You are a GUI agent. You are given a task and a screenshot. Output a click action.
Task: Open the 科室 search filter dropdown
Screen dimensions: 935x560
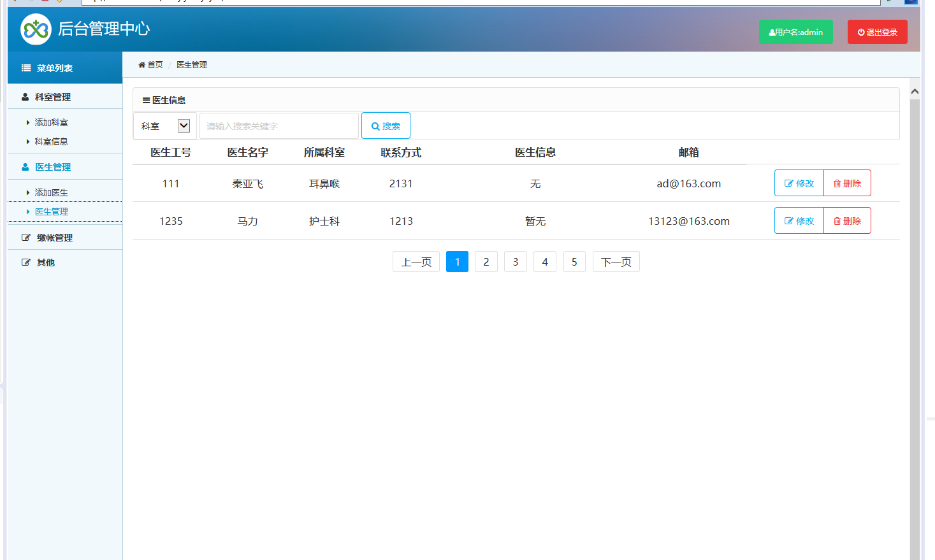pyautogui.click(x=185, y=126)
